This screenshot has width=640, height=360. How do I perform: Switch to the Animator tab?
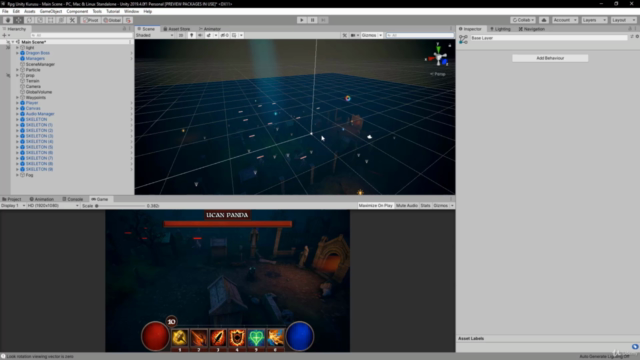click(210, 29)
